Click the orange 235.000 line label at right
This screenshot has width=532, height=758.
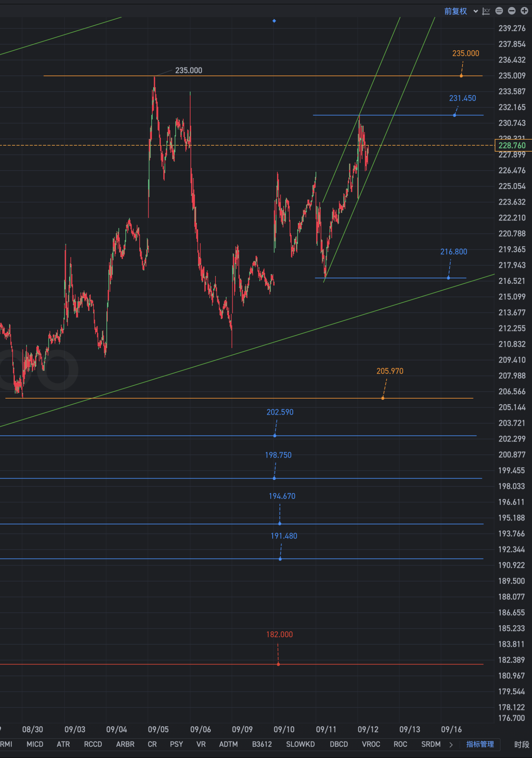tap(465, 54)
